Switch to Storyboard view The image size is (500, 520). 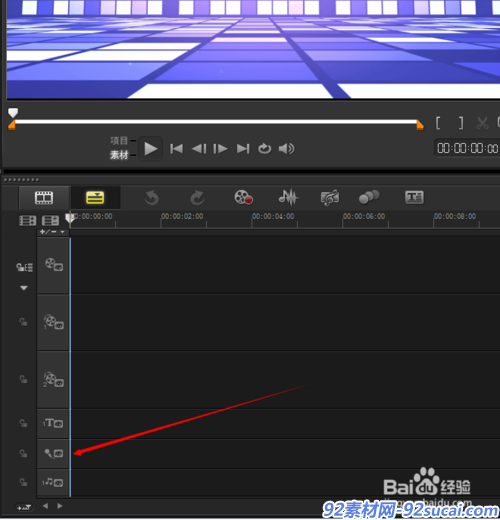click(44, 198)
